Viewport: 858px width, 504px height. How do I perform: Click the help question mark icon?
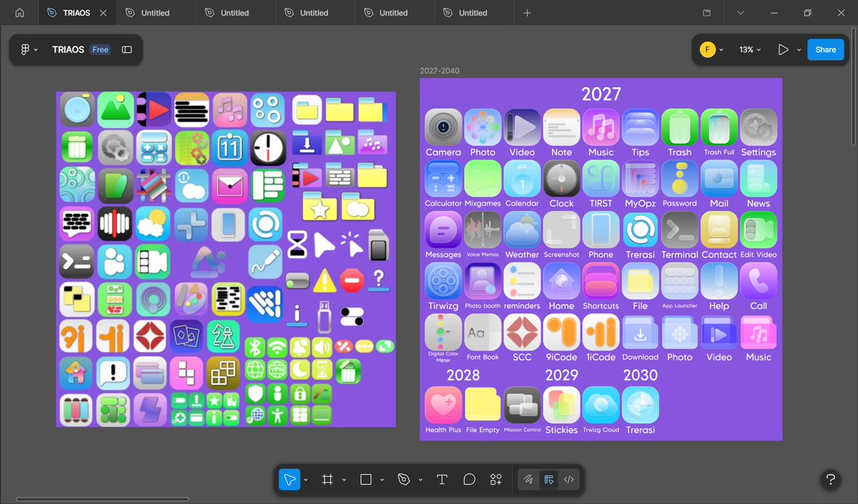[x=830, y=480]
